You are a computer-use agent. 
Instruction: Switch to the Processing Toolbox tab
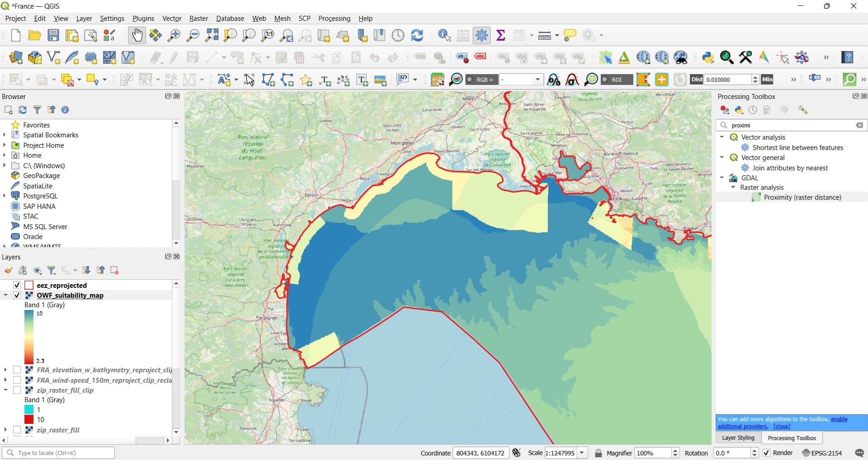point(792,438)
